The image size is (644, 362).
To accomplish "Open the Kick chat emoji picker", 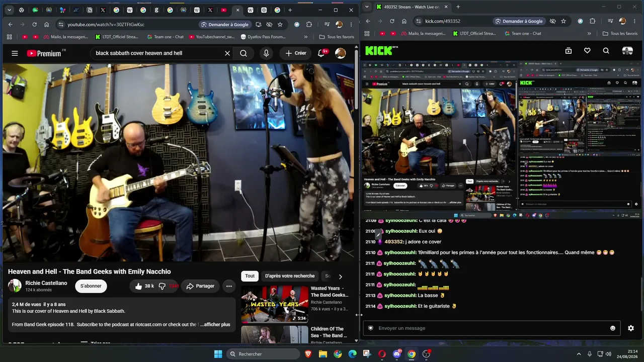I will click(613, 328).
